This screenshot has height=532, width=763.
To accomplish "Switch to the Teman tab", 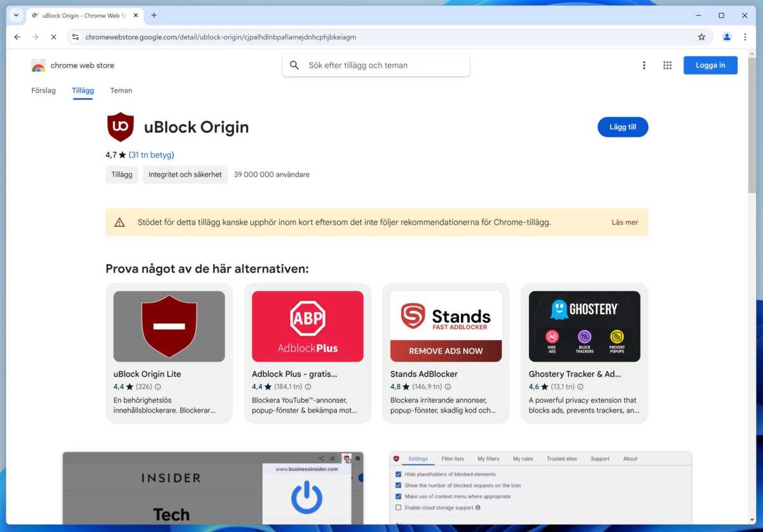I will (x=121, y=90).
